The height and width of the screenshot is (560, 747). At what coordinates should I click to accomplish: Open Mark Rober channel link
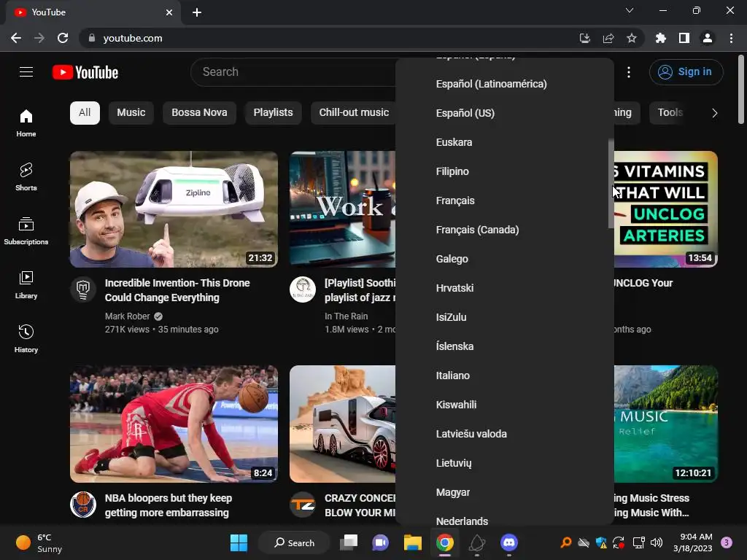click(x=127, y=316)
